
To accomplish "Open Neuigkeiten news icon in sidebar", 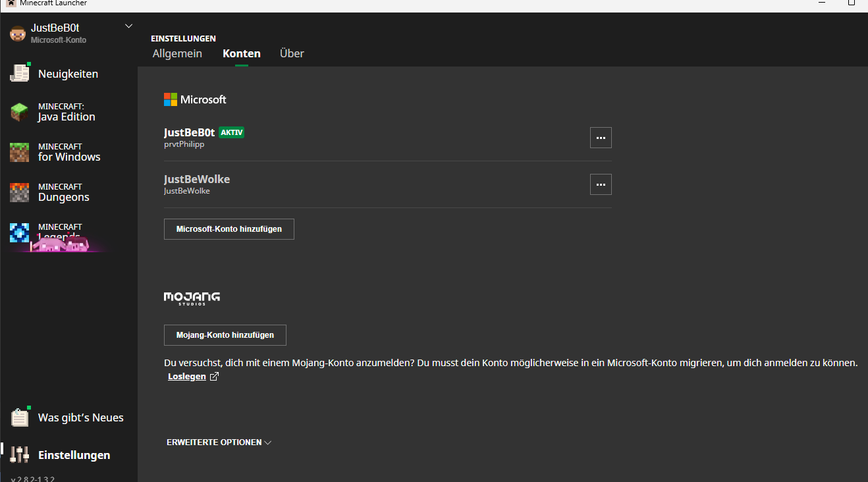I will [x=20, y=73].
